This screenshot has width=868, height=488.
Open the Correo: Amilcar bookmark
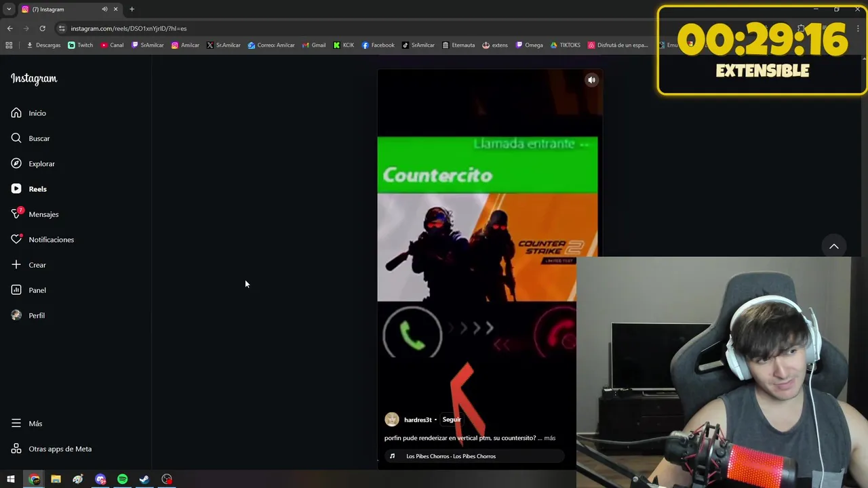[271, 45]
